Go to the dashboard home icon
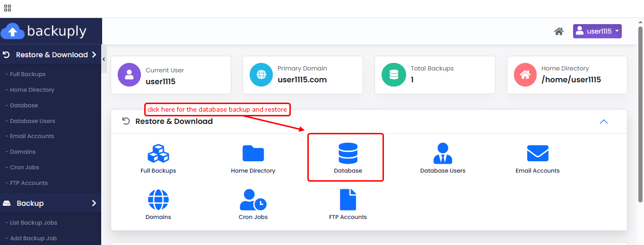 [x=558, y=32]
